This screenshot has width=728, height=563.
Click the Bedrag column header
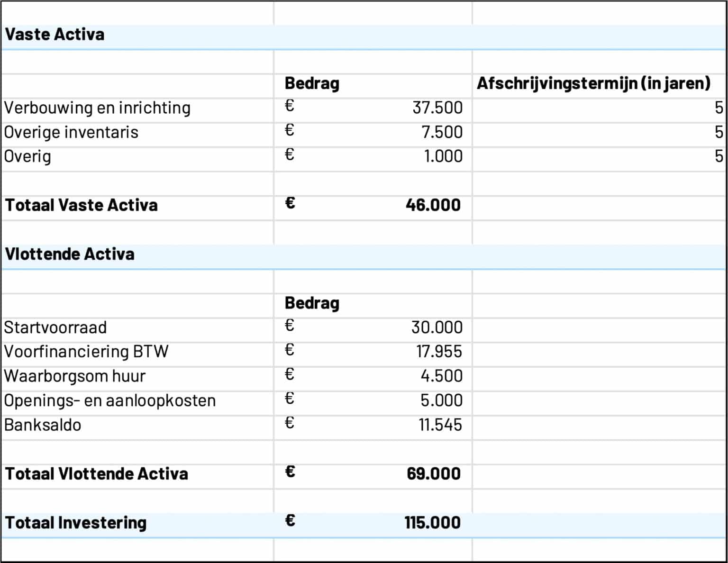click(x=311, y=83)
